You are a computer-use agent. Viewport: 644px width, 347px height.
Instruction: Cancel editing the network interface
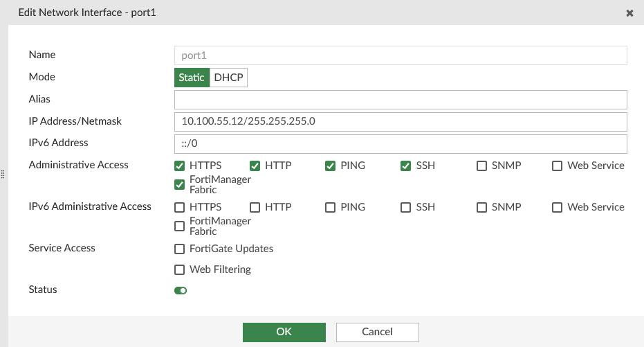click(x=377, y=332)
